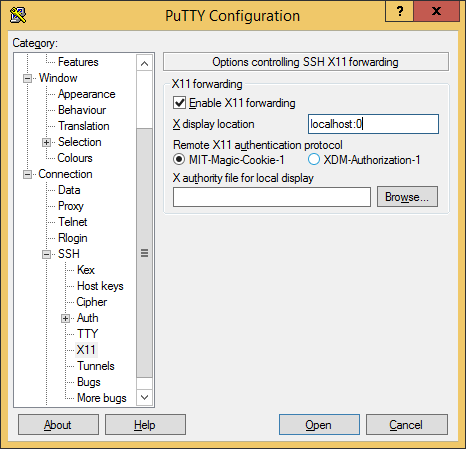This screenshot has width=466, height=449.
Task: Open the Behaviour settings
Action: (82, 110)
